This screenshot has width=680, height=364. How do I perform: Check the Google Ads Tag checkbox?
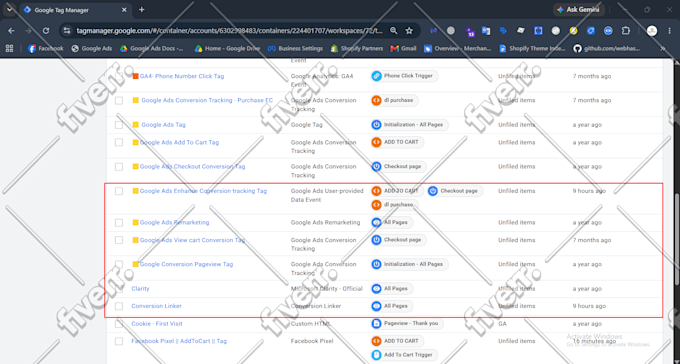pos(119,125)
